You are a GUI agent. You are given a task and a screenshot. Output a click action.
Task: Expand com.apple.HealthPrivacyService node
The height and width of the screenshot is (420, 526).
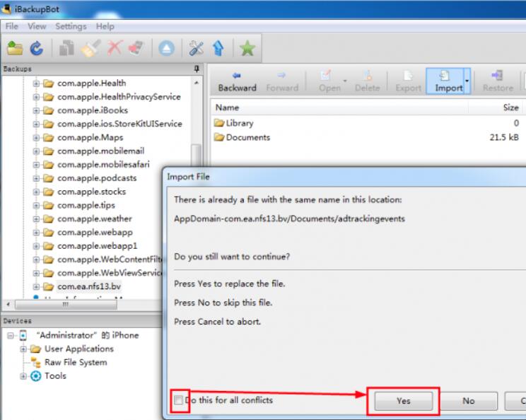click(x=36, y=97)
